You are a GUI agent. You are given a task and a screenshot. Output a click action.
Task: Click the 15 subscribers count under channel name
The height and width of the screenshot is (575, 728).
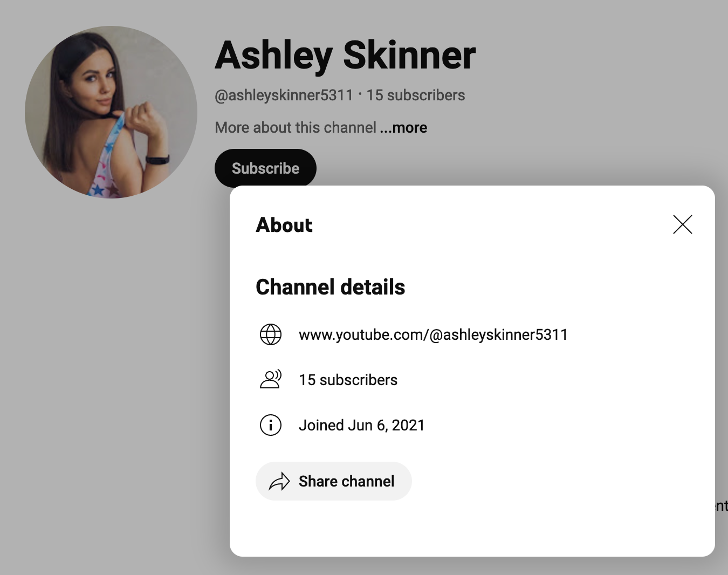coord(416,95)
